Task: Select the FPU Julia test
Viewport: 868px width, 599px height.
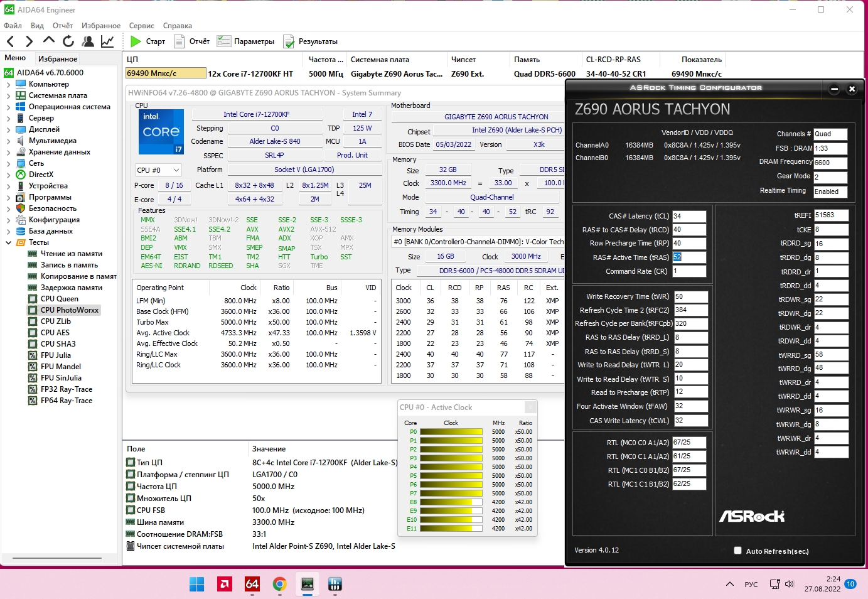Action: tap(50, 355)
